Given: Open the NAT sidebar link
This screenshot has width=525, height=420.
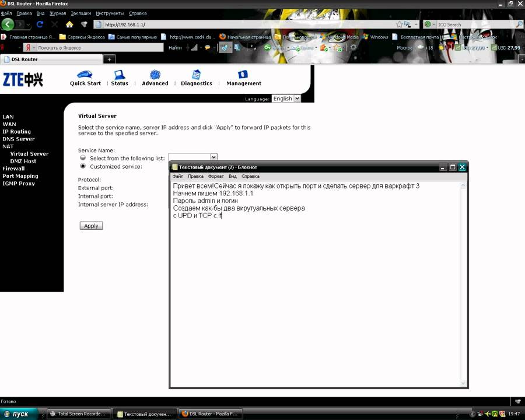Looking at the screenshot, I should tap(8, 146).
